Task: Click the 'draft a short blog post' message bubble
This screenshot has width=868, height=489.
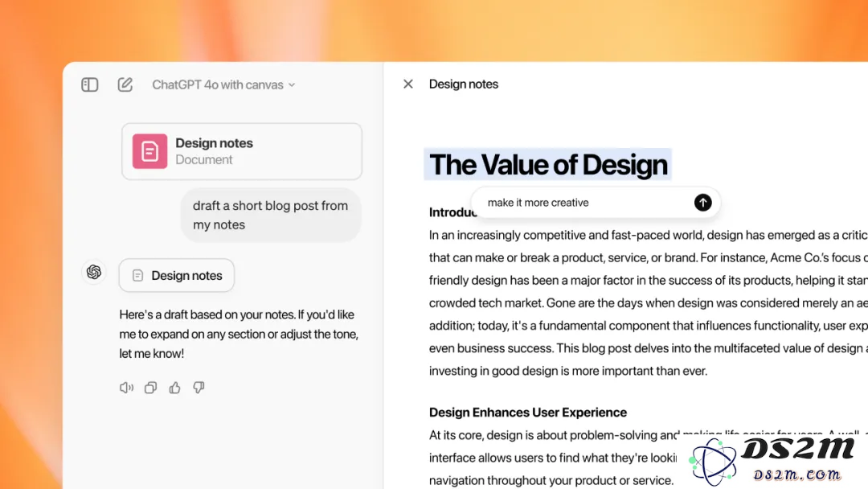Action: point(271,215)
